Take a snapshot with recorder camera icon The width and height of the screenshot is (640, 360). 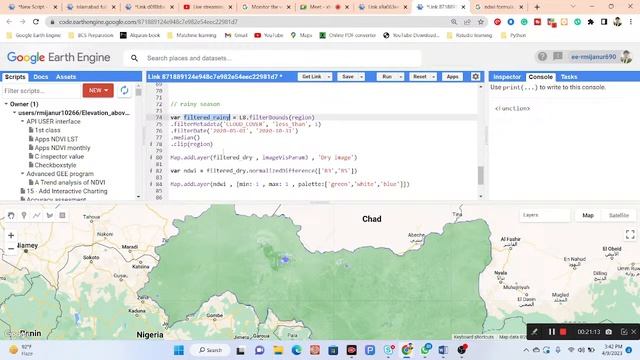click(609, 332)
